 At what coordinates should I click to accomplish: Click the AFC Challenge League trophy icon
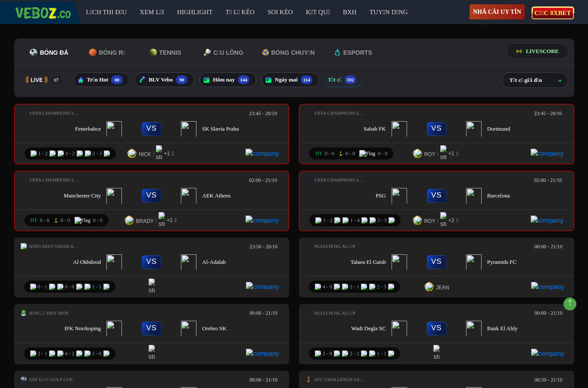coord(308,379)
